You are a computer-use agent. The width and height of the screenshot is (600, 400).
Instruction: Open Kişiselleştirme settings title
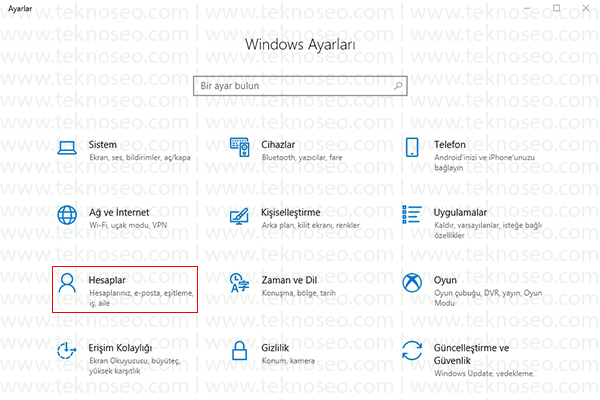[x=291, y=213]
